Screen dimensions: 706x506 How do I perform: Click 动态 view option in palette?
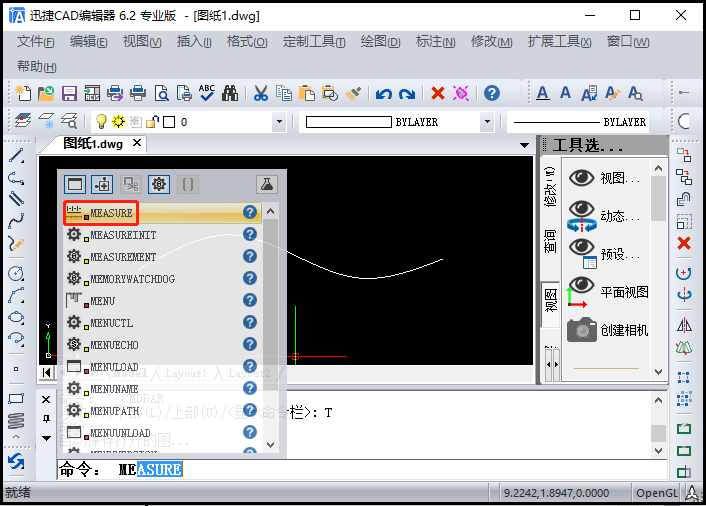point(603,217)
